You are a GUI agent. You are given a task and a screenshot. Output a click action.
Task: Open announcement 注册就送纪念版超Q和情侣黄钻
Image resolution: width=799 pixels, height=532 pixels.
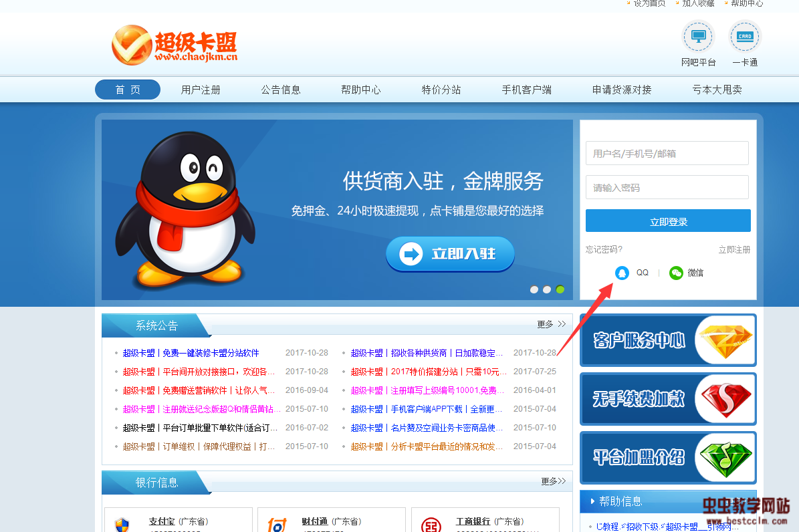pyautogui.click(x=201, y=409)
